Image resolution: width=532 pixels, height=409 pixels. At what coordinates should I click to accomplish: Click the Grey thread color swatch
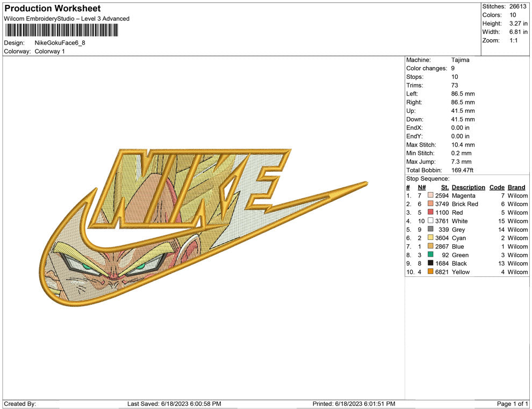click(x=430, y=229)
